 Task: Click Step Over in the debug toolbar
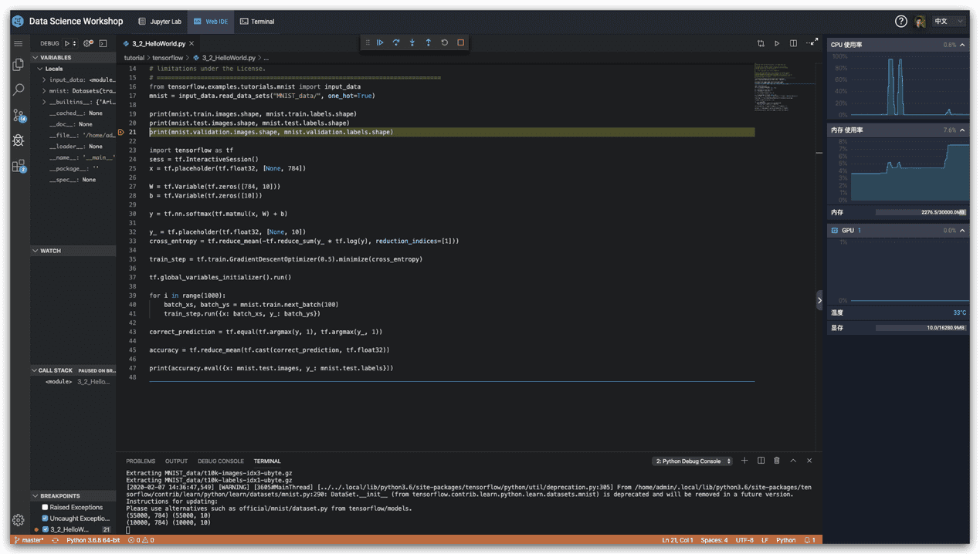coord(396,42)
